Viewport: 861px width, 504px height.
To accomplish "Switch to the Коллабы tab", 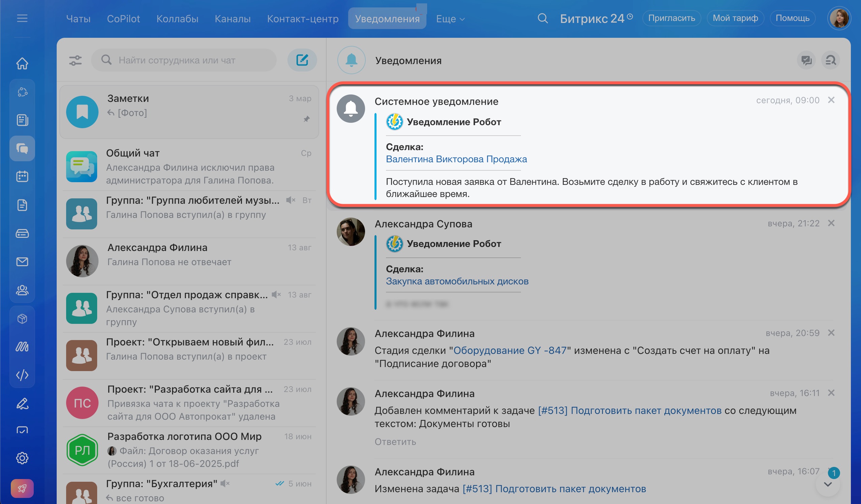I will [x=177, y=19].
